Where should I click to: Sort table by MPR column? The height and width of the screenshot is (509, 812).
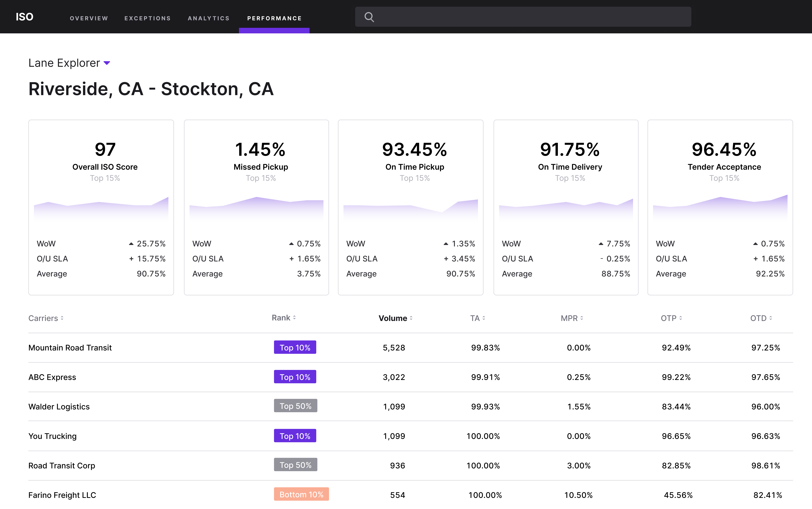tap(572, 318)
